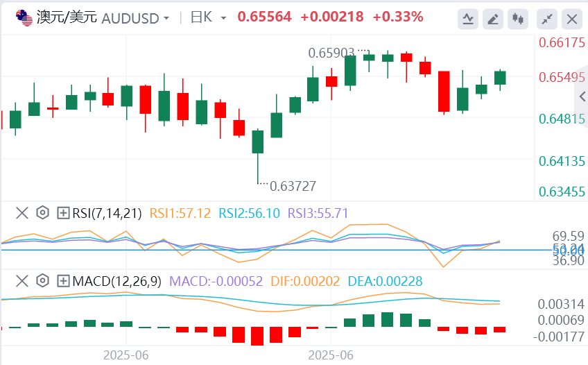Open the 日K timeframe dropdown
The width and height of the screenshot is (588, 365).
(x=223, y=18)
